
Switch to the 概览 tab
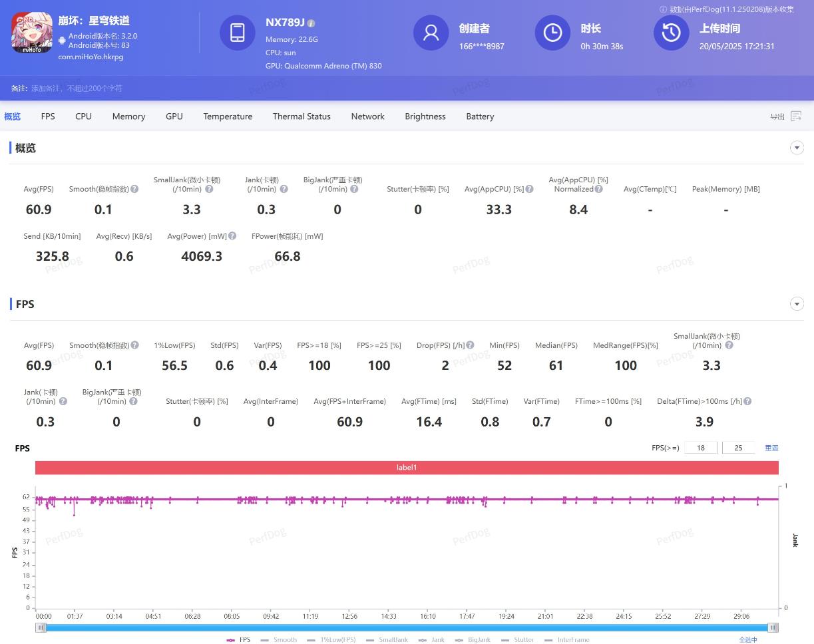[x=12, y=116]
